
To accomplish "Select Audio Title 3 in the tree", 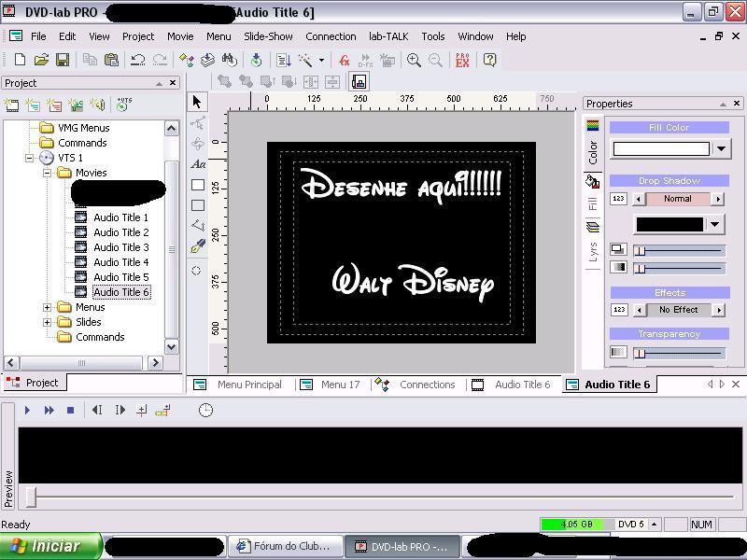I will coord(120,247).
